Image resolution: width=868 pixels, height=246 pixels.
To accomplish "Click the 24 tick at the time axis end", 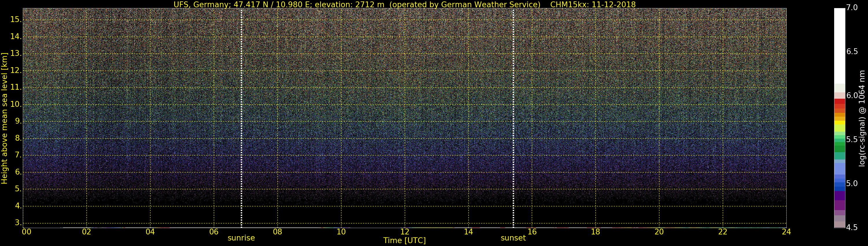I will pyautogui.click(x=786, y=232).
